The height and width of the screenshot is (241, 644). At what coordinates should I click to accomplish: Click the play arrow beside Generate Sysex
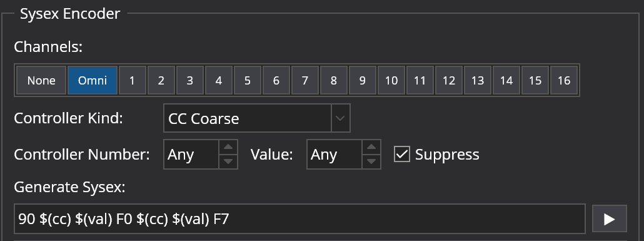(x=610, y=219)
